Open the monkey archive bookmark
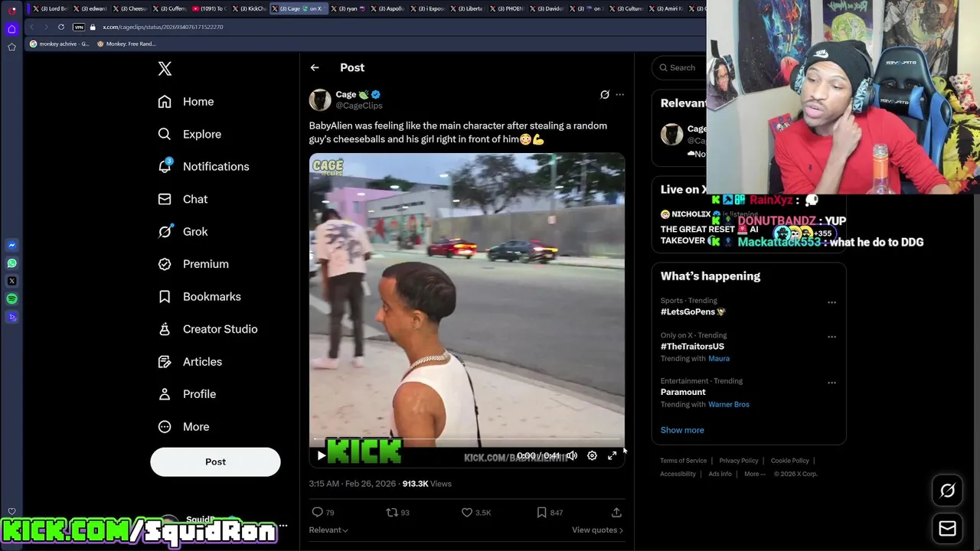The width and height of the screenshot is (980, 551). click(59, 44)
